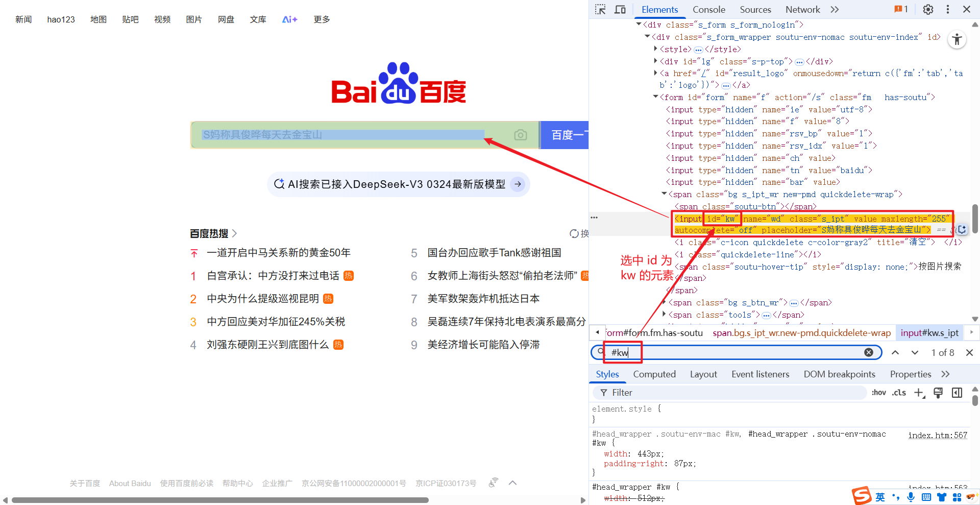980x505 pixels.
Task: Toggle the :hov element state panel
Action: pyautogui.click(x=878, y=392)
